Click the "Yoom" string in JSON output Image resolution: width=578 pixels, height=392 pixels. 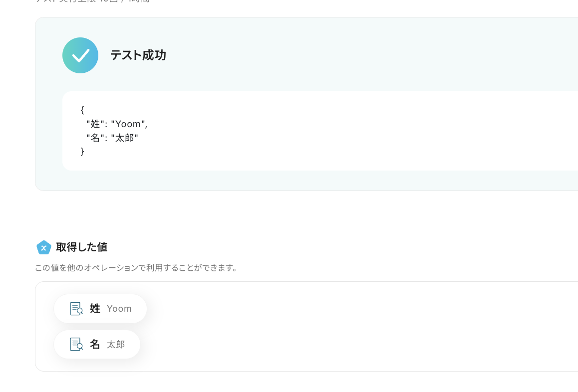click(x=128, y=124)
